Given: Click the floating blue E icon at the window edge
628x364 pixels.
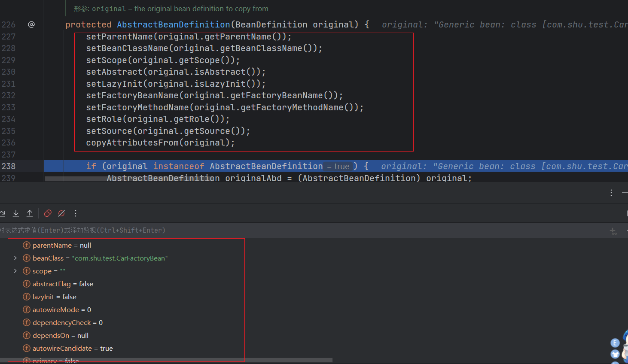Looking at the screenshot, I should click(x=615, y=343).
